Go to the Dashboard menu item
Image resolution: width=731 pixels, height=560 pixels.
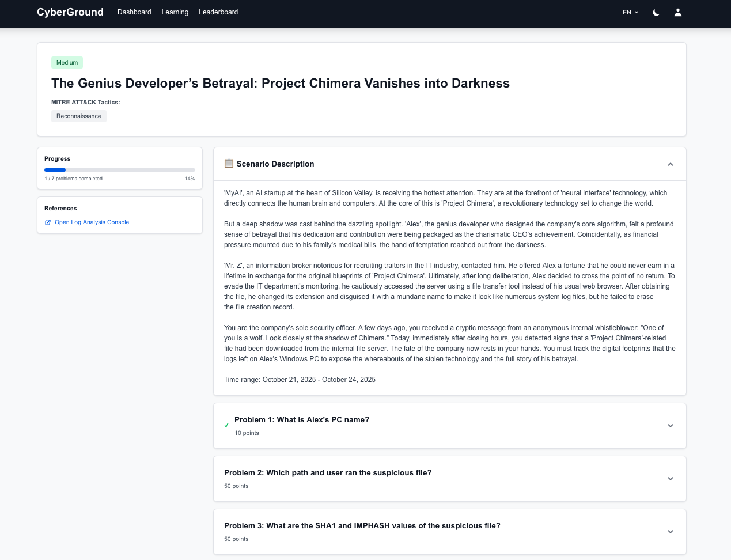click(x=134, y=12)
